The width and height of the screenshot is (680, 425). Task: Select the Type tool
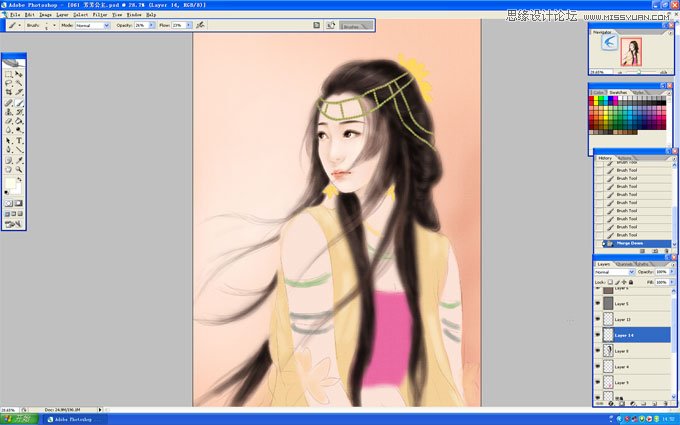tap(19, 141)
